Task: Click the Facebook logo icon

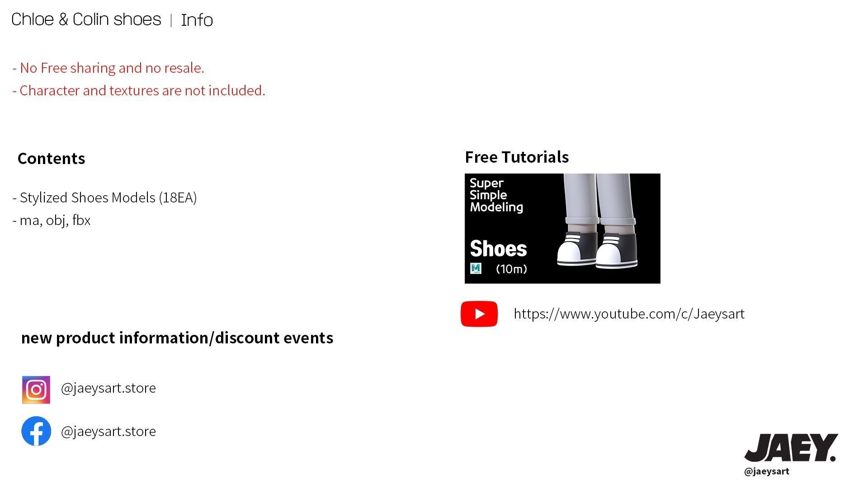Action: (x=36, y=431)
